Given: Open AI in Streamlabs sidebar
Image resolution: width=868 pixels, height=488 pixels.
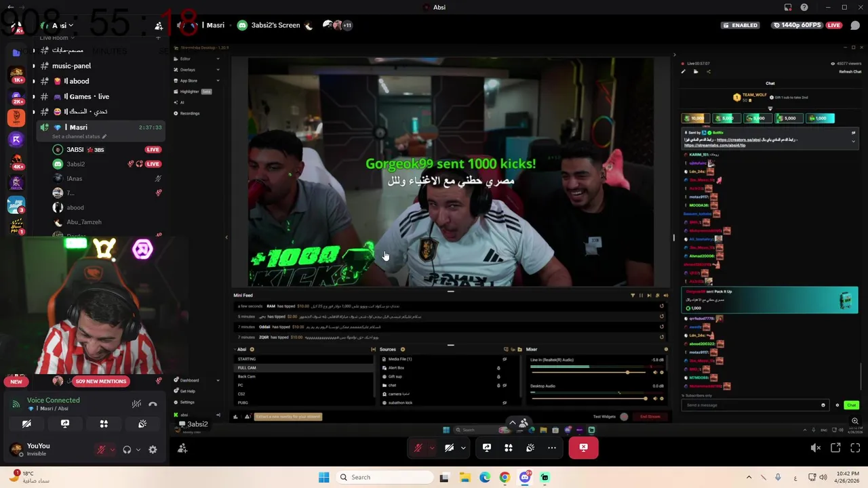Looking at the screenshot, I should tap(179, 102).
